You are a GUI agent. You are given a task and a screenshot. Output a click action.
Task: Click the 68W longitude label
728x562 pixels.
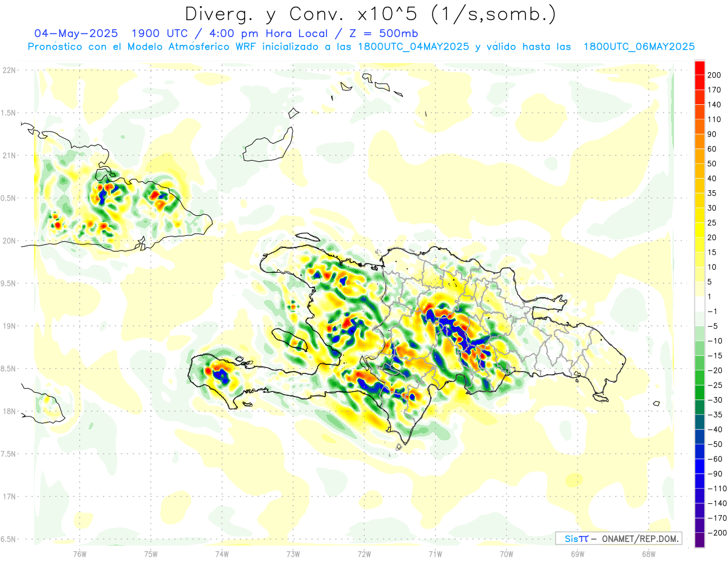point(649,553)
